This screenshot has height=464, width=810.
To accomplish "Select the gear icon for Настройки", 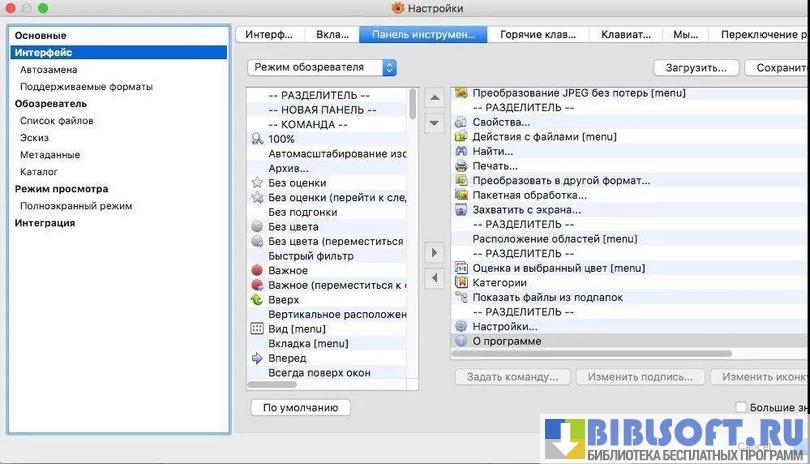I will pos(461,326).
